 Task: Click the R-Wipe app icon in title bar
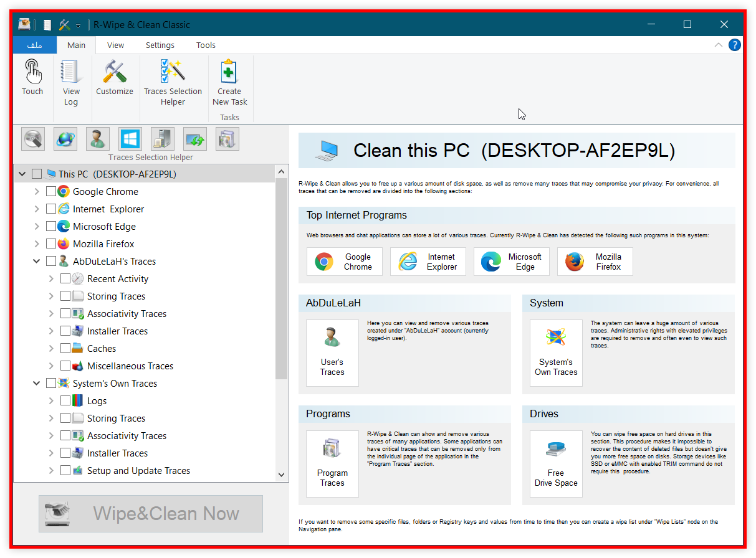coord(24,25)
